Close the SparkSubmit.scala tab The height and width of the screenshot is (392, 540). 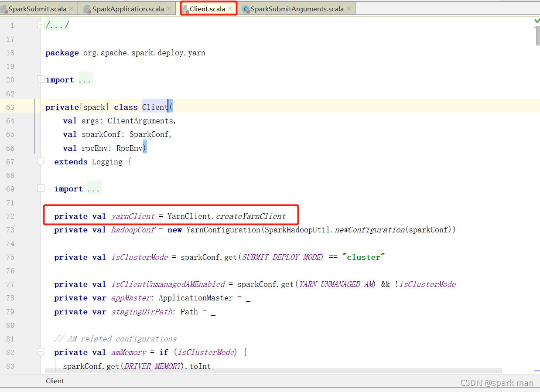71,9
